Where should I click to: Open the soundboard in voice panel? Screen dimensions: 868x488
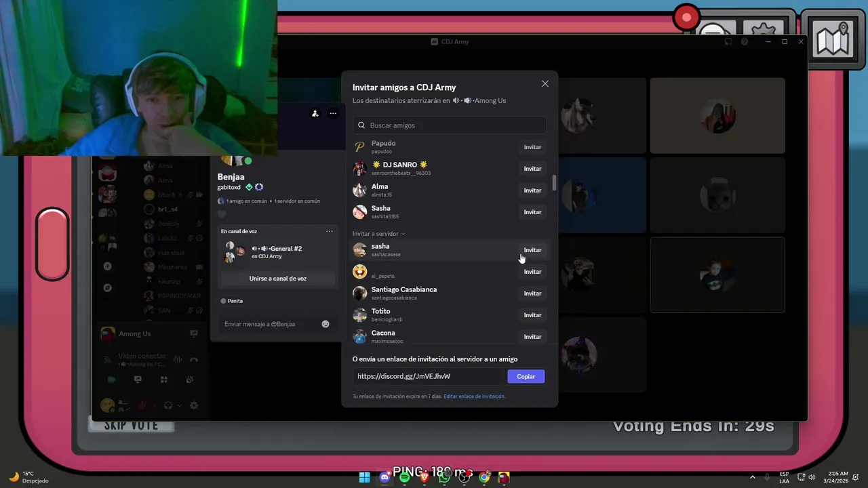(190, 380)
